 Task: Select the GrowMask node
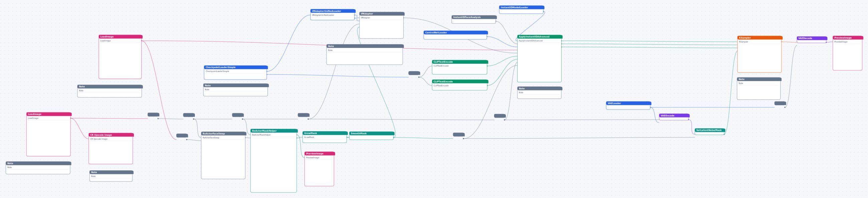tap(325, 137)
